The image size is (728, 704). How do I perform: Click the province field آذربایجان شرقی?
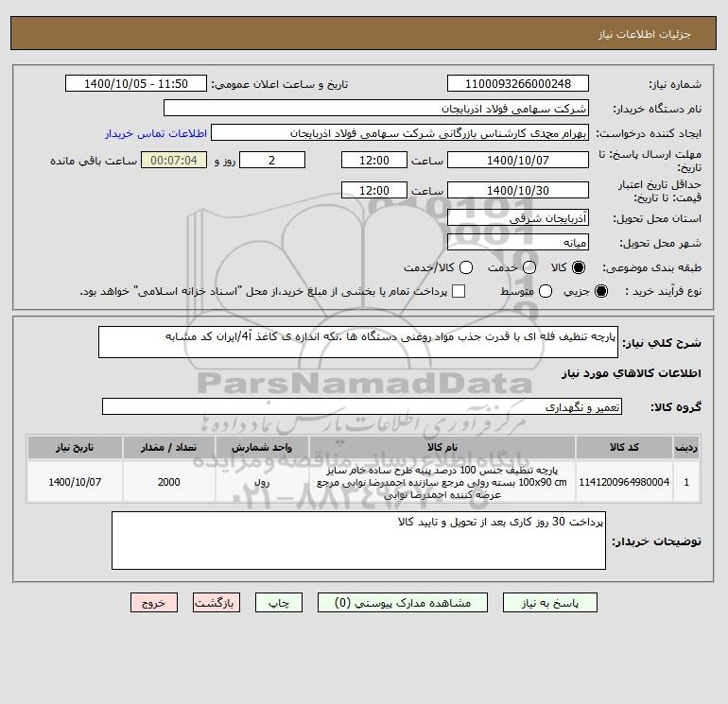(x=518, y=218)
